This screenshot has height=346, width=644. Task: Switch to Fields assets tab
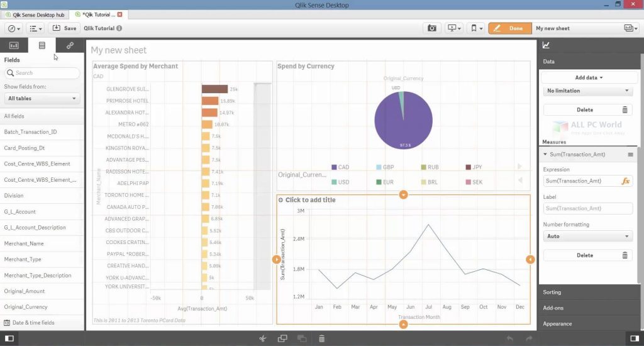tap(42, 45)
